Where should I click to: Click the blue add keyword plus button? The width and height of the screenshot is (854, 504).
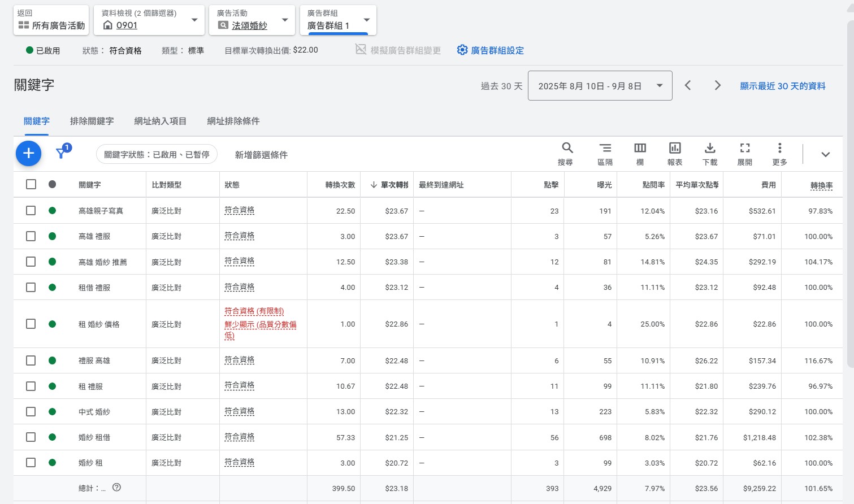pyautogui.click(x=28, y=154)
